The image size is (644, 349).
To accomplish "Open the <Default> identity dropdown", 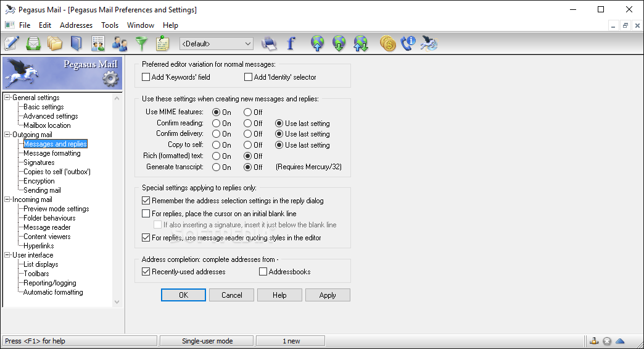I will 217,44.
